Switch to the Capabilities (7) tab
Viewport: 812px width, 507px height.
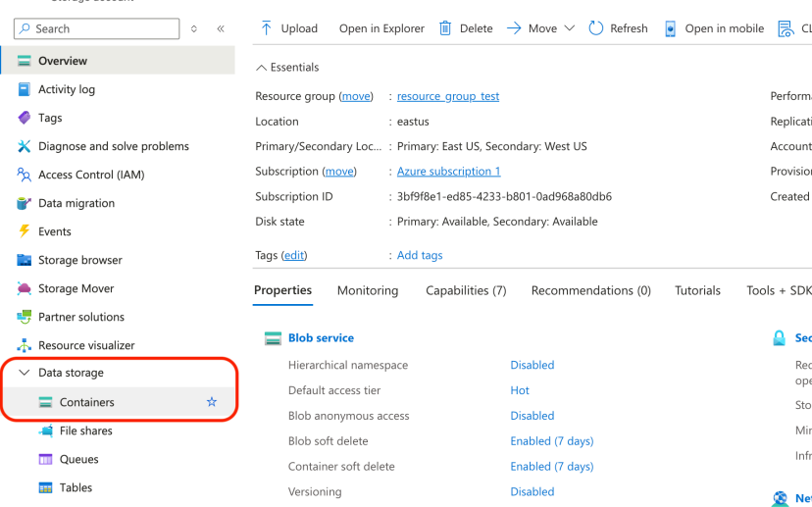coord(466,290)
